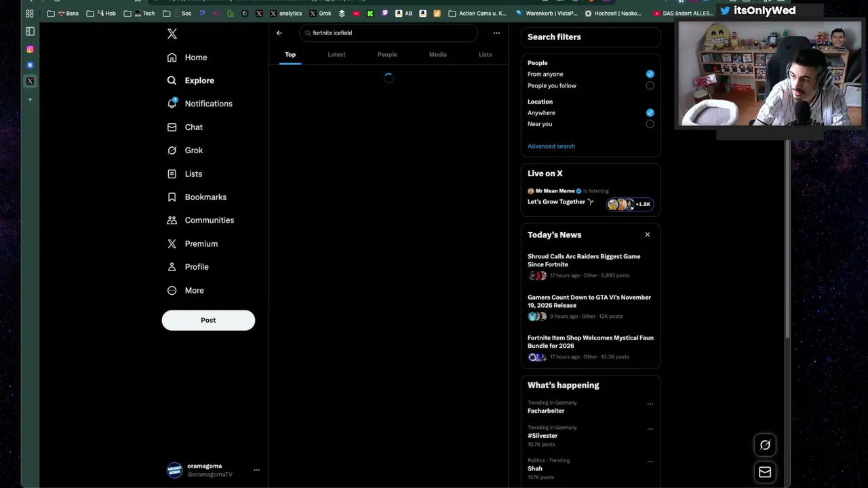Open Notifications with the bell icon
This screenshot has height=488, width=868.
coord(199,104)
